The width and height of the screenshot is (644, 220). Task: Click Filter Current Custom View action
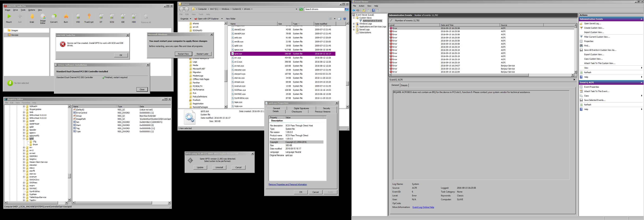coord(596,37)
